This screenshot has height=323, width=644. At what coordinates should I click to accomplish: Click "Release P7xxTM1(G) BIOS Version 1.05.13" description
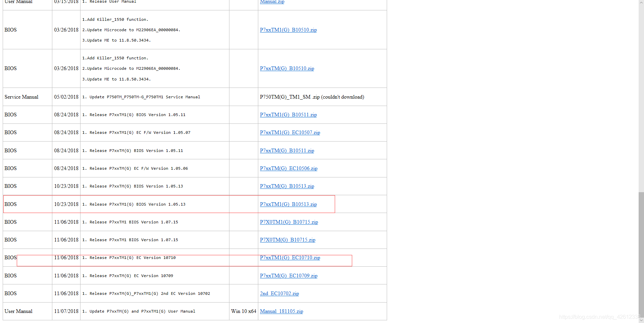pyautogui.click(x=137, y=204)
